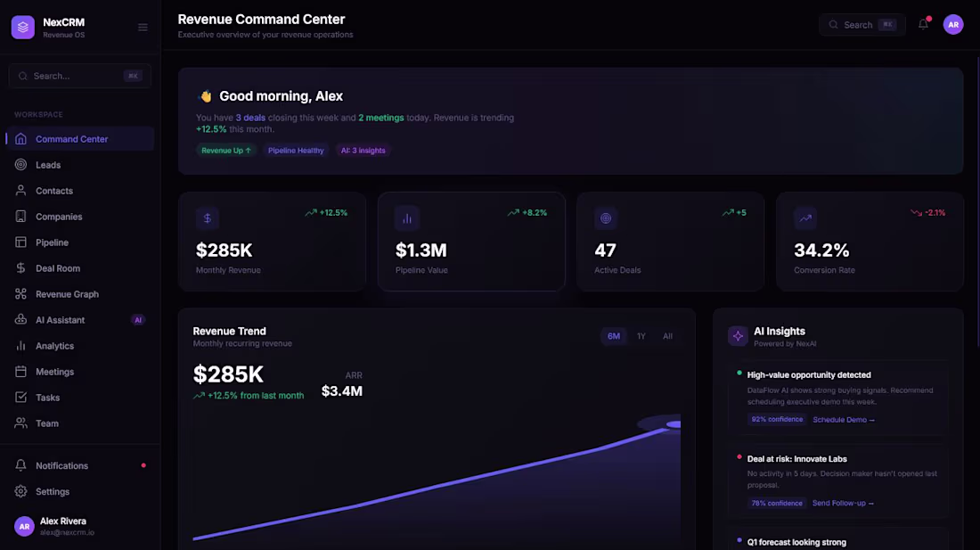Click the NexCRM logo icon
Screen dimensions: 980x550
click(x=23, y=28)
